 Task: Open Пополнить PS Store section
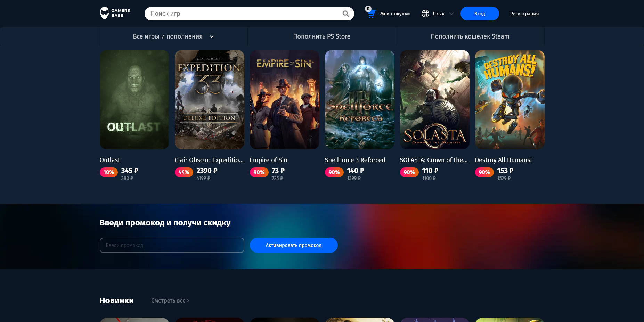click(x=322, y=36)
